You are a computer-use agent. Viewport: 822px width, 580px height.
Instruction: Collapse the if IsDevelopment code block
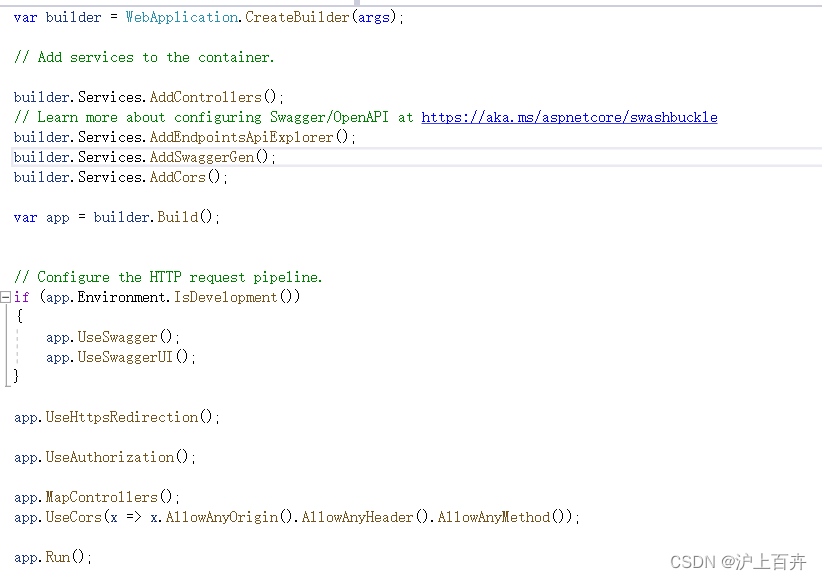6,296
